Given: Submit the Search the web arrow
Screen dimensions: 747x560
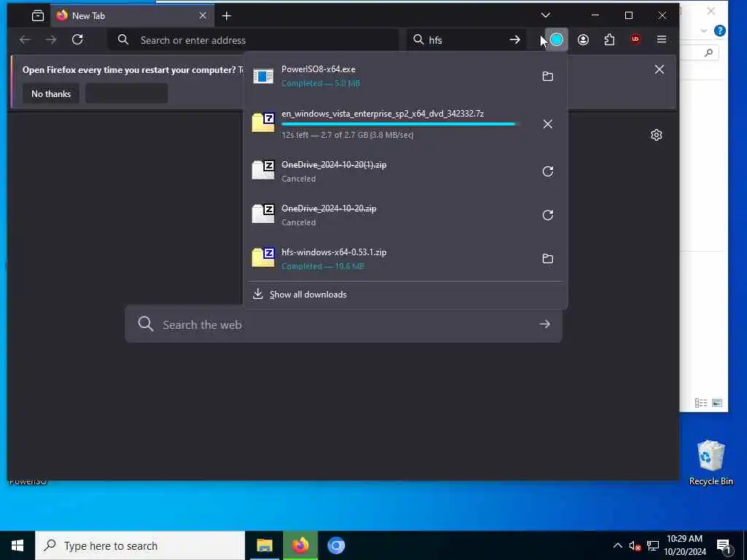Looking at the screenshot, I should click(545, 324).
